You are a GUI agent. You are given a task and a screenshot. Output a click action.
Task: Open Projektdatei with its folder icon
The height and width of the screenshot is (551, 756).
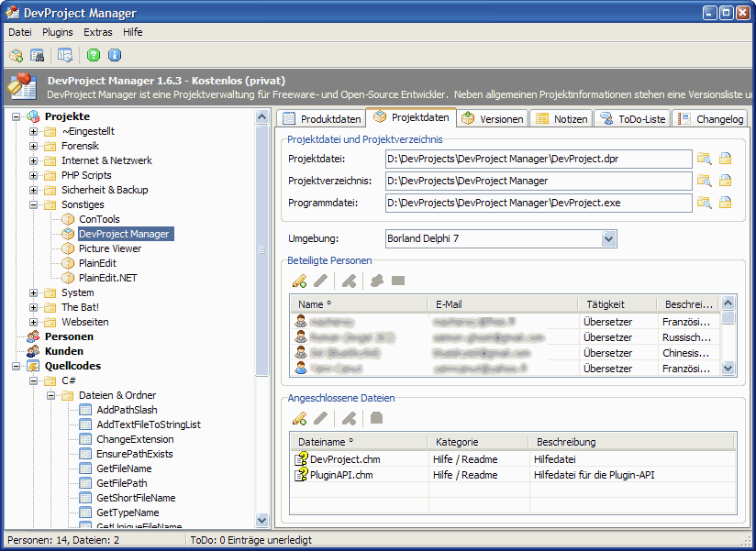point(725,159)
